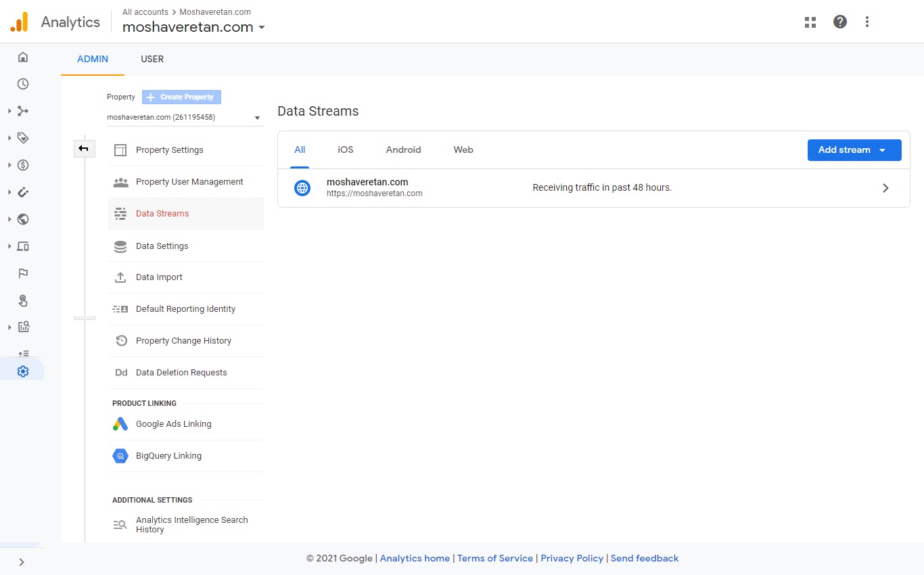Click the Property Settings icon
Viewport: 924px width, 575px height.
coord(120,150)
